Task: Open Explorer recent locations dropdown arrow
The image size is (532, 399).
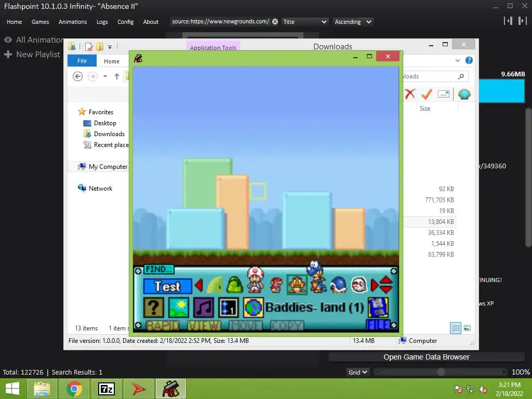Action: [x=105, y=76]
